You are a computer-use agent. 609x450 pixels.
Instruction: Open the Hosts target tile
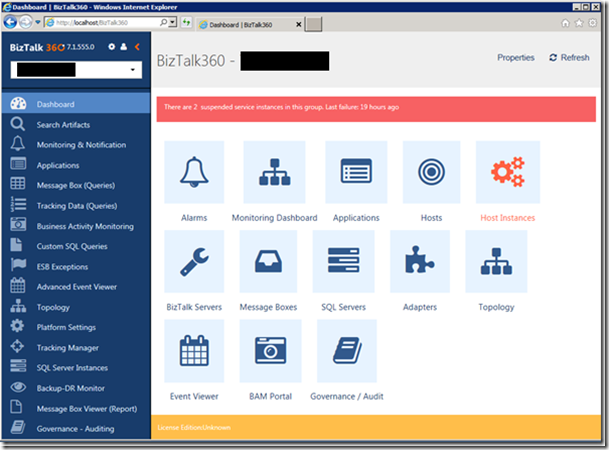click(431, 172)
